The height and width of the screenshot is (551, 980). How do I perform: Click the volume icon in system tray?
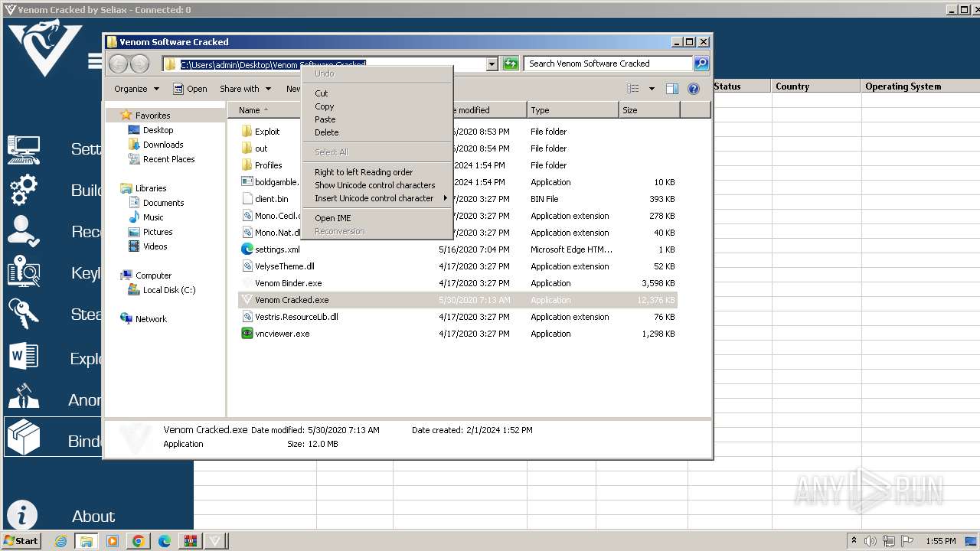point(871,541)
